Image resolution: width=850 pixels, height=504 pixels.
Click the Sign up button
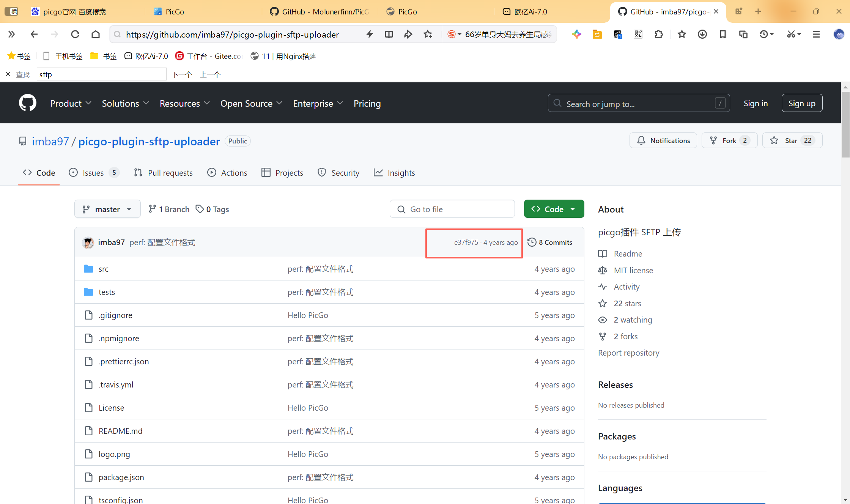802,103
